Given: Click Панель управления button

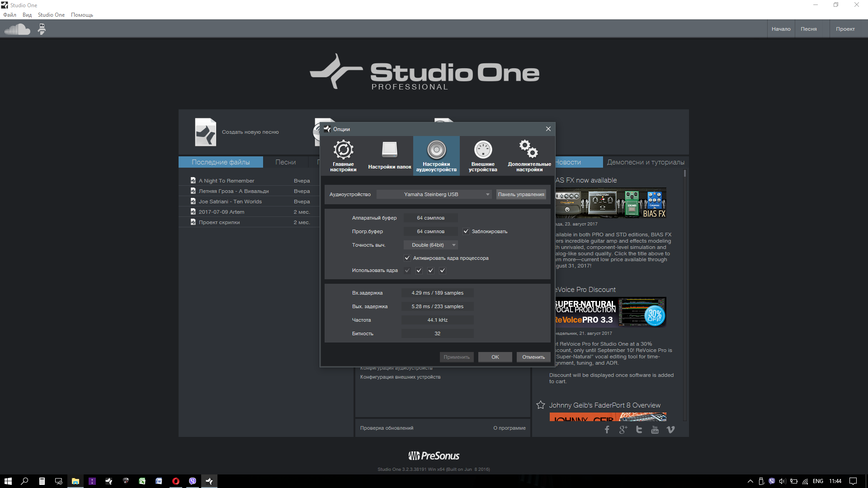Looking at the screenshot, I should (x=521, y=194).
